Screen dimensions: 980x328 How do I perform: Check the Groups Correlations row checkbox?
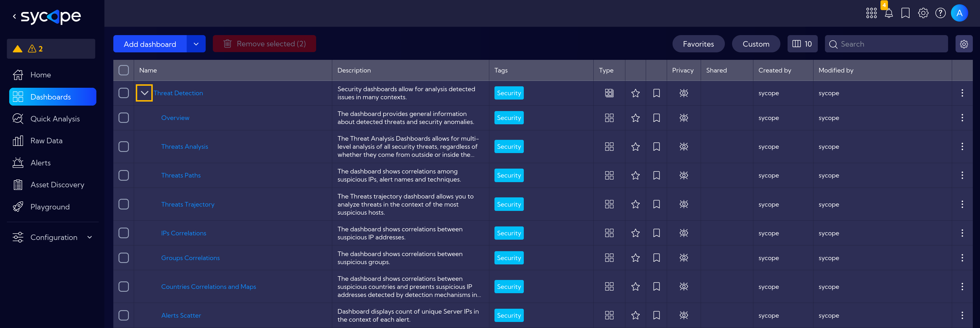click(x=124, y=258)
